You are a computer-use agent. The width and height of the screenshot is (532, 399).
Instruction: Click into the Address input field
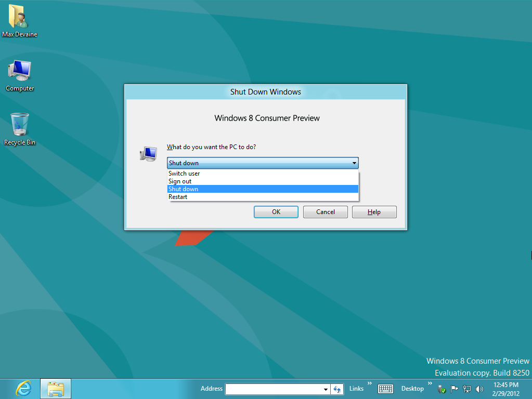(274, 389)
